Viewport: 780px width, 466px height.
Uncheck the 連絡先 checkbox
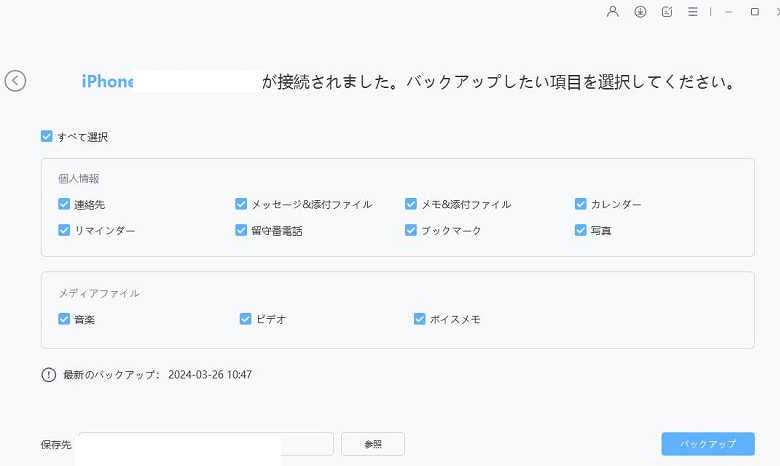click(64, 204)
